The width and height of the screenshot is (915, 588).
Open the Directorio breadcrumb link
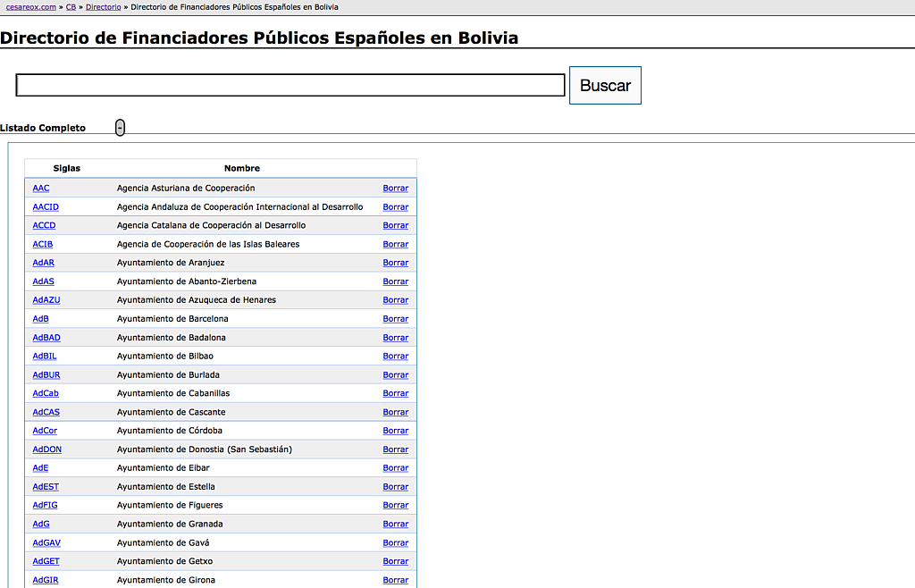[x=104, y=7]
